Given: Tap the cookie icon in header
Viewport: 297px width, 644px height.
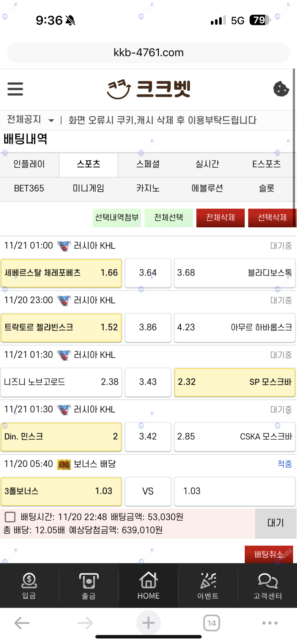Looking at the screenshot, I should pos(281,89).
